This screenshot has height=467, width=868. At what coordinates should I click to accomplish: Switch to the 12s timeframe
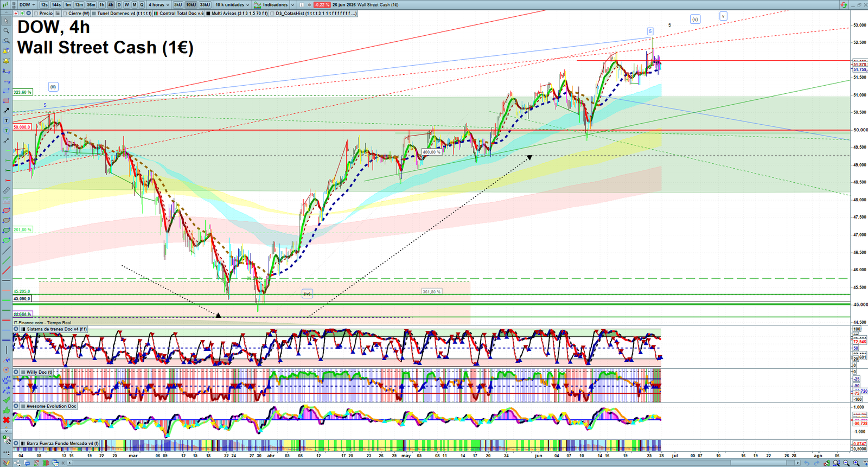(44, 5)
